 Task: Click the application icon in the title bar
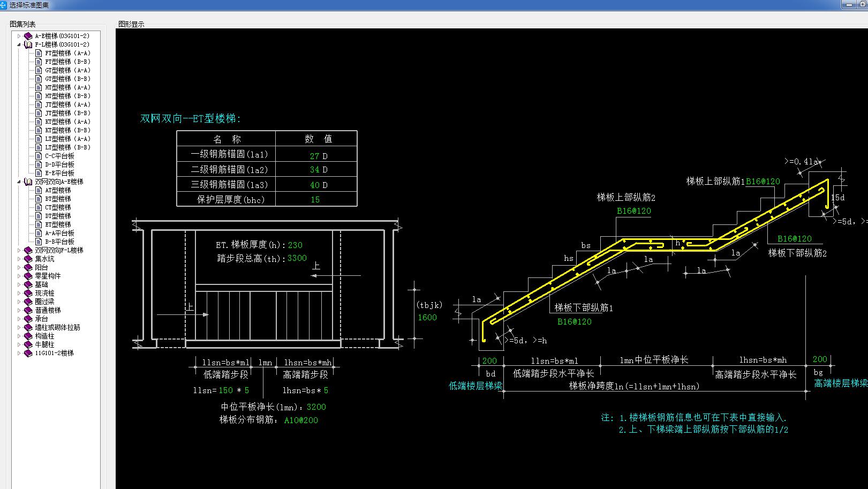(3, 5)
